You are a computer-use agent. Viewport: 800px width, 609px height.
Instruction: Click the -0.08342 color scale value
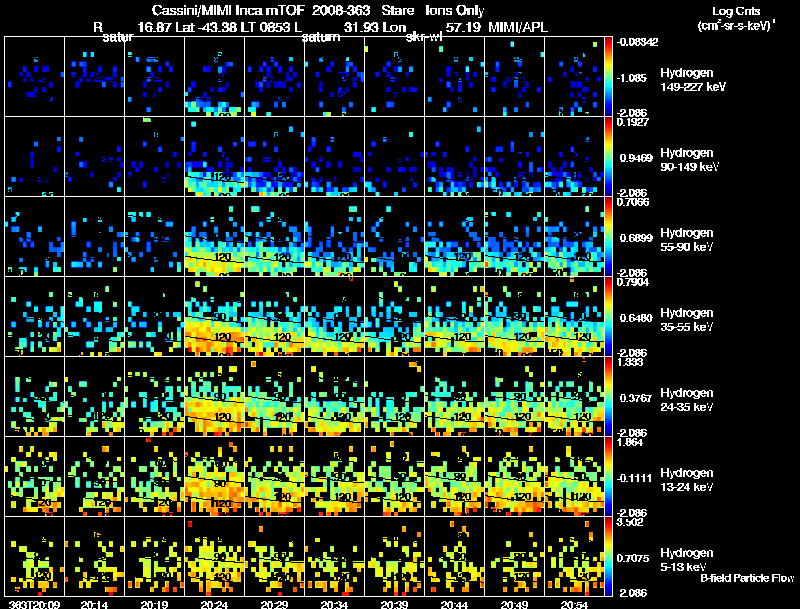click(x=637, y=42)
